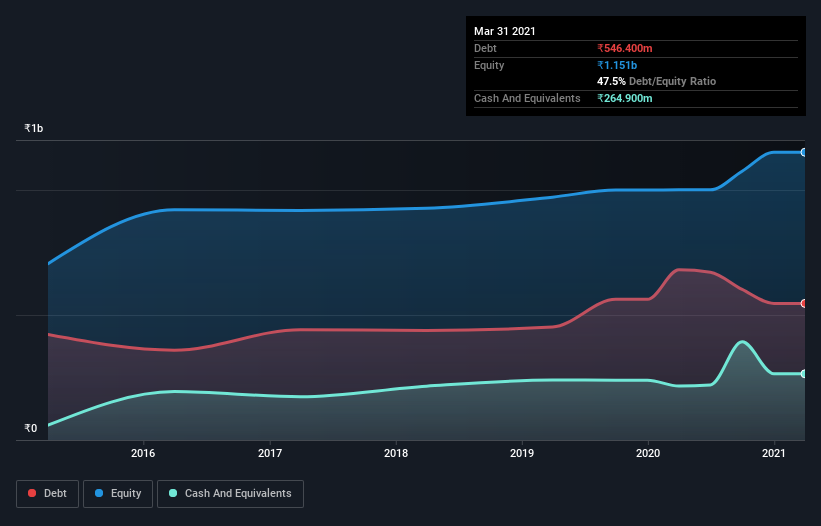Click the Equity label in tooltip

489,65
